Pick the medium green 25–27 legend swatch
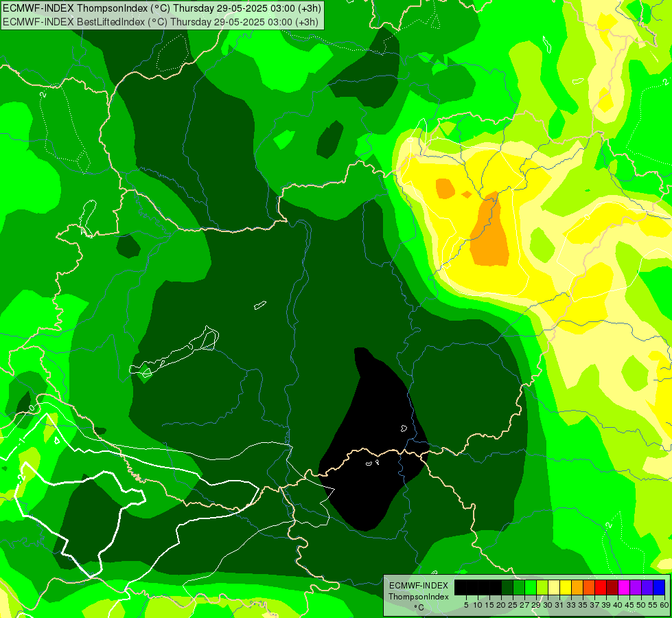This screenshot has width=672, height=618. point(518,587)
